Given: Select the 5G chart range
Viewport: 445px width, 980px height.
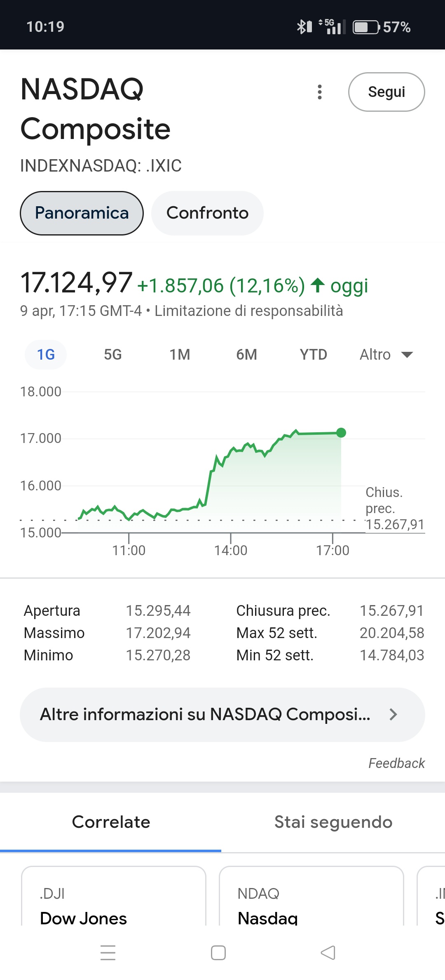Looking at the screenshot, I should point(113,355).
